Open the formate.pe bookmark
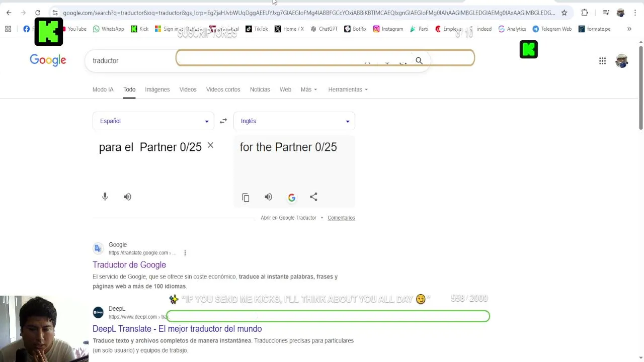 pyautogui.click(x=594, y=29)
